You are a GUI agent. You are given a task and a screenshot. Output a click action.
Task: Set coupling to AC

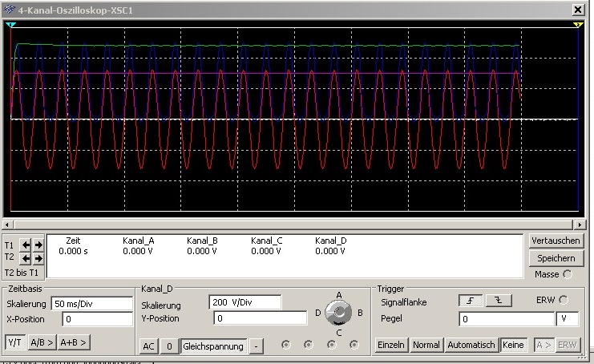click(148, 346)
